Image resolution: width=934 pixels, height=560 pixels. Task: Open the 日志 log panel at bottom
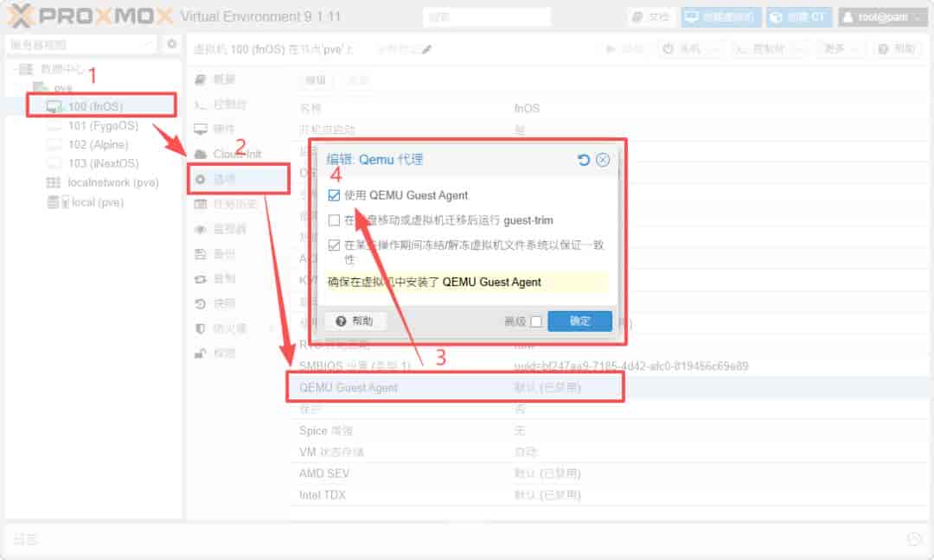[x=25, y=539]
